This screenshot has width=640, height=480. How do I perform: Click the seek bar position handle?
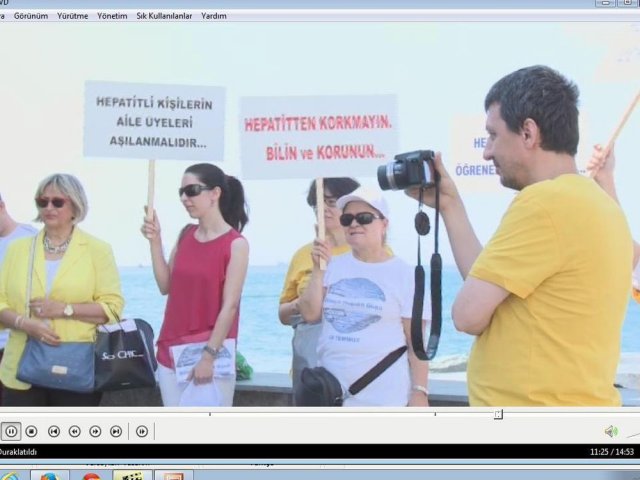pyautogui.click(x=498, y=414)
